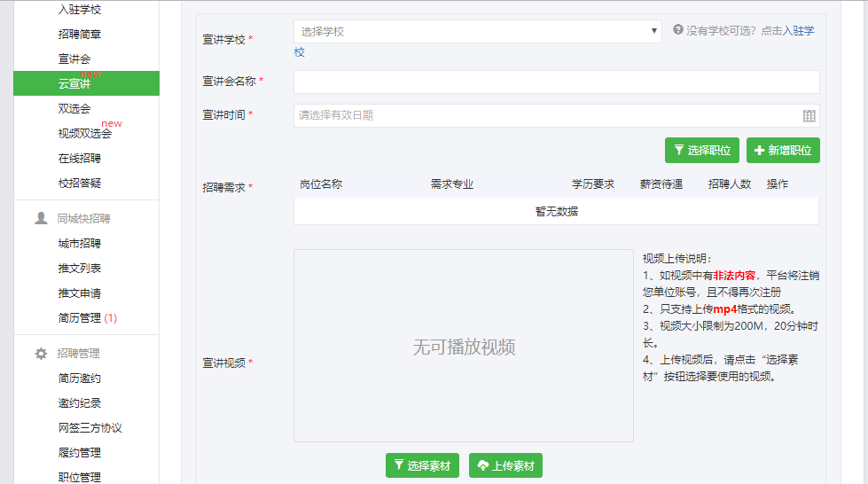
Task: Focus the 宣讲会名称 text field
Action: pos(556,82)
